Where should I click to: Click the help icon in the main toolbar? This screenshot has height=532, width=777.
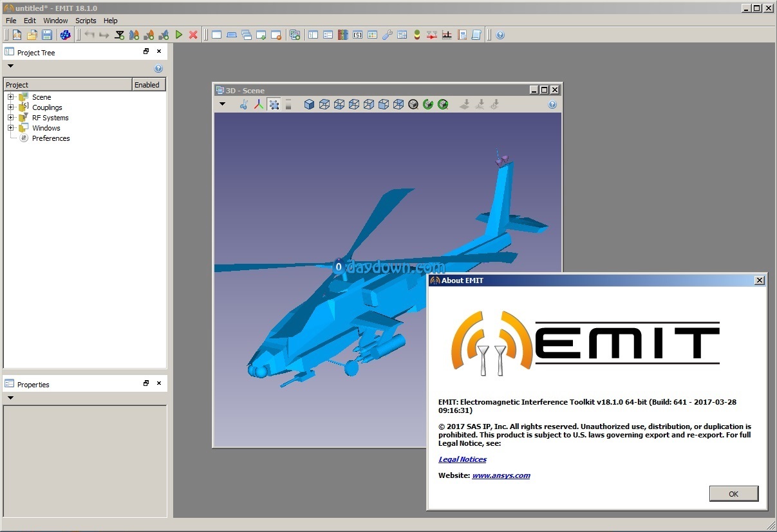click(500, 35)
